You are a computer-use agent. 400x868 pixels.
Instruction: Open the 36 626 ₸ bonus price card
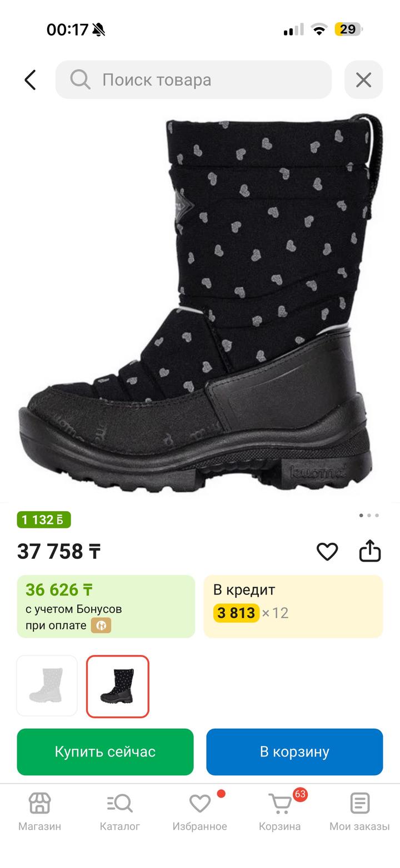(x=106, y=607)
